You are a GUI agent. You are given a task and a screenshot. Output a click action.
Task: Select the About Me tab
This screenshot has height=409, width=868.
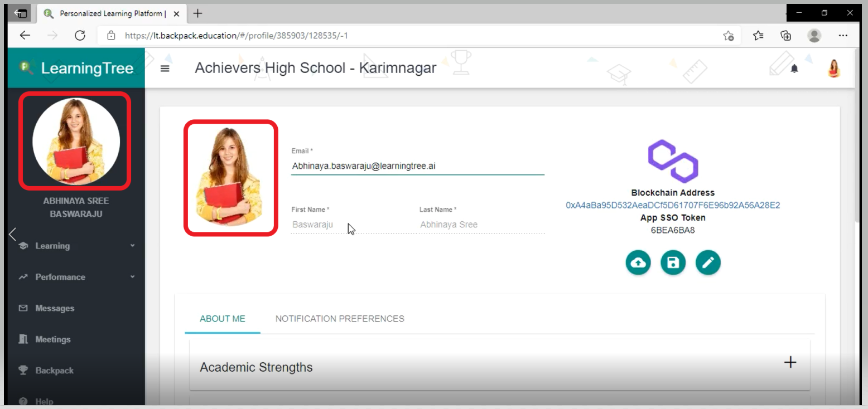[x=223, y=319]
